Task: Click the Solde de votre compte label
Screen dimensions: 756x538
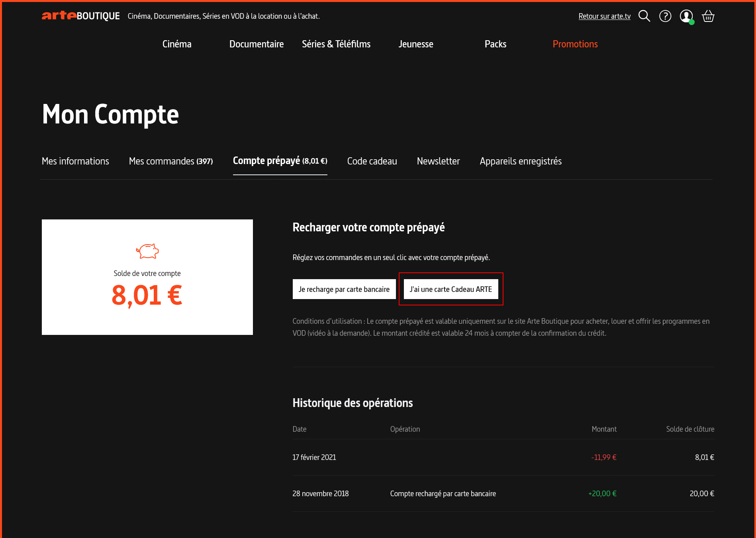Action: (x=147, y=274)
